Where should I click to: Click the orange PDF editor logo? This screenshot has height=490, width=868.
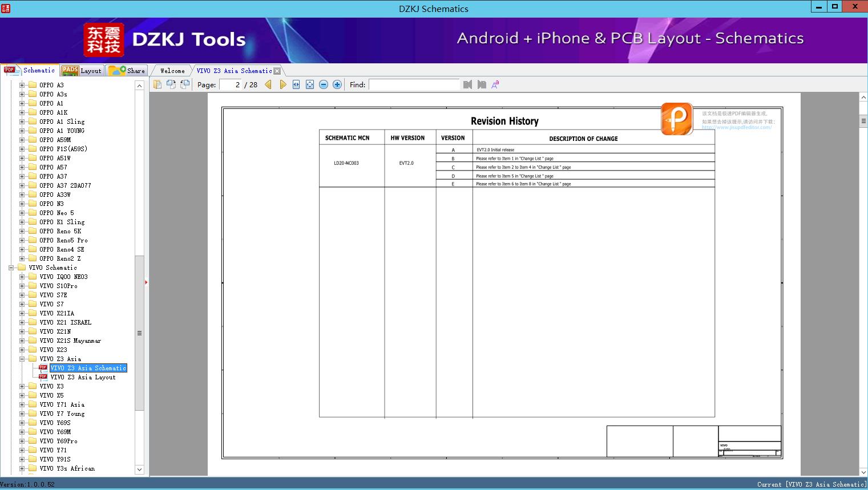[677, 119]
